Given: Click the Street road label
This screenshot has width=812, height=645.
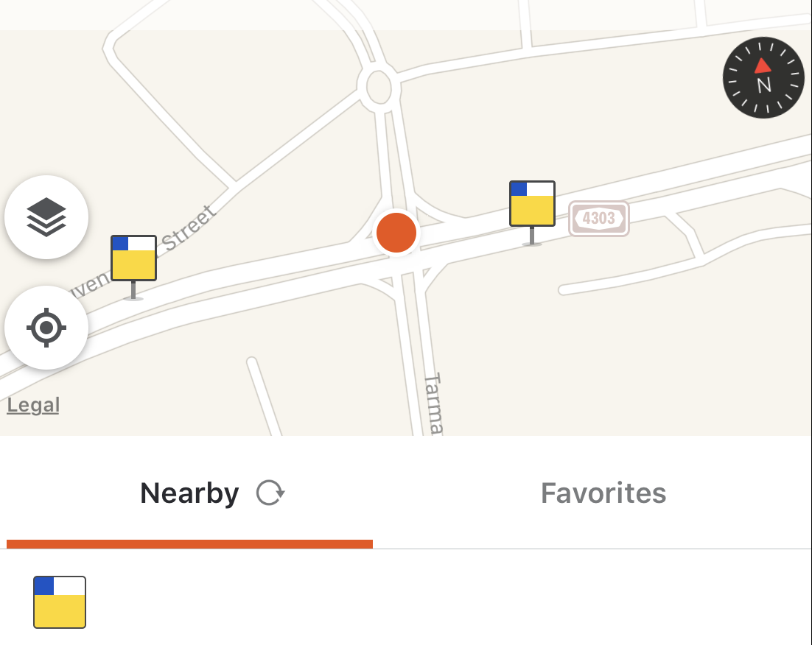Looking at the screenshot, I should pos(188,228).
